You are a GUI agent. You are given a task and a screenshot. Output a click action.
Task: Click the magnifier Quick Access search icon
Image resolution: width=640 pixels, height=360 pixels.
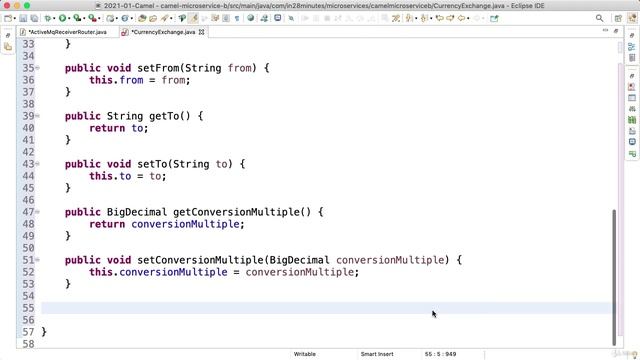599,18
